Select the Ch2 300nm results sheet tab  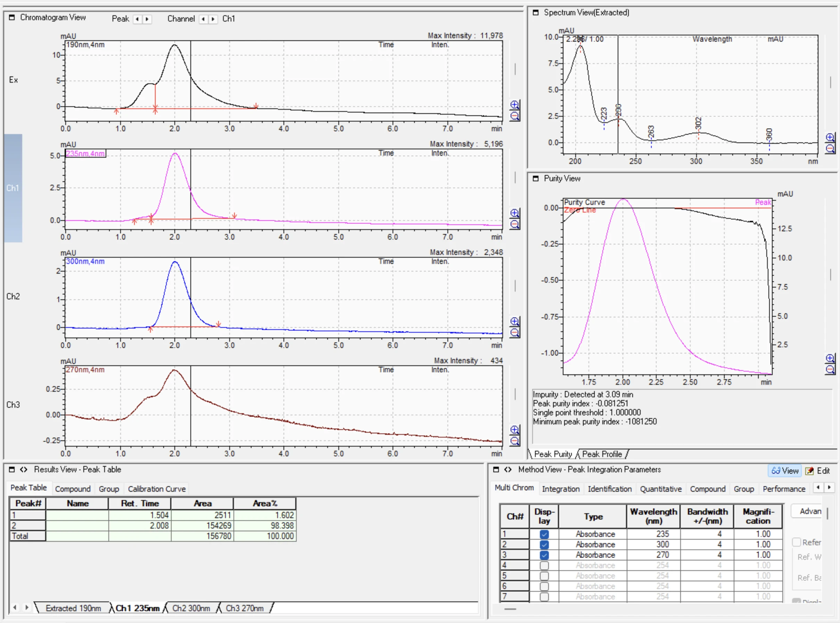tap(191, 608)
